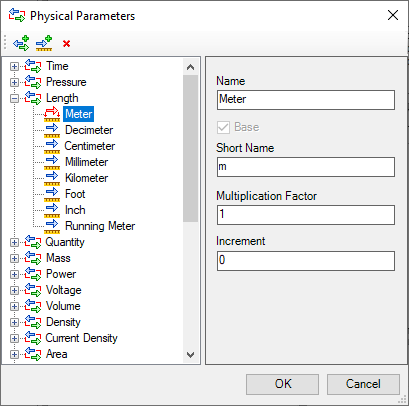Expand the Mass parameter node

14,258
